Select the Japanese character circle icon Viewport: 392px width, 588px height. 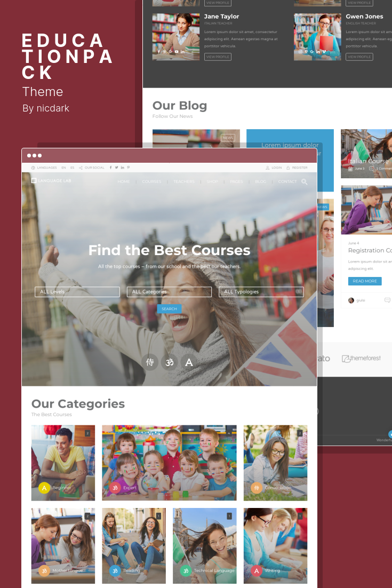coord(150,362)
